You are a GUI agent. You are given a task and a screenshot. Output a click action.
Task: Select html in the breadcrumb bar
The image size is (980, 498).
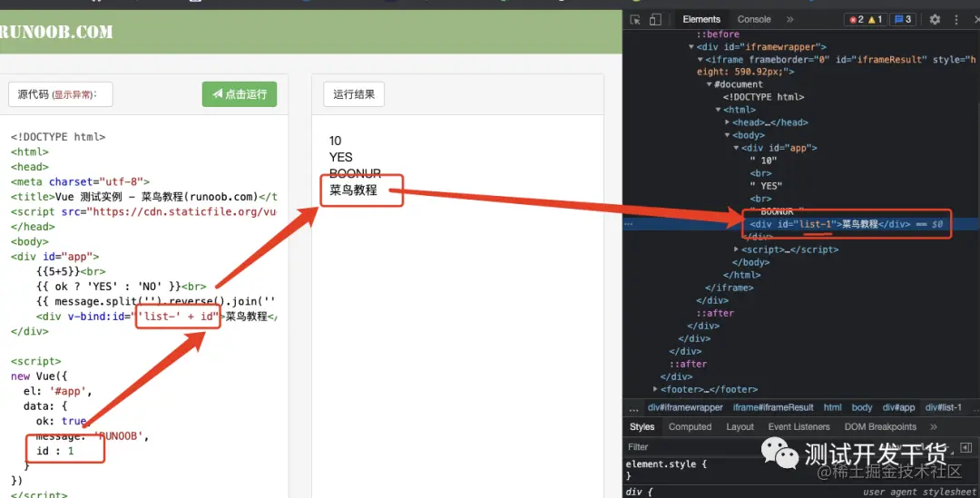[832, 407]
